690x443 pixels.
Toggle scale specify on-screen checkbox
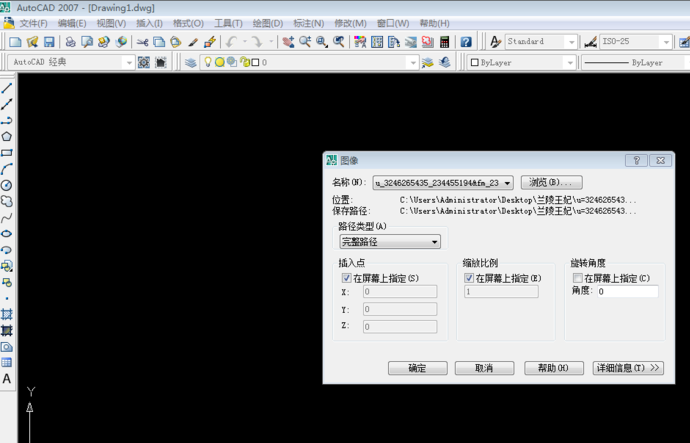click(x=469, y=278)
